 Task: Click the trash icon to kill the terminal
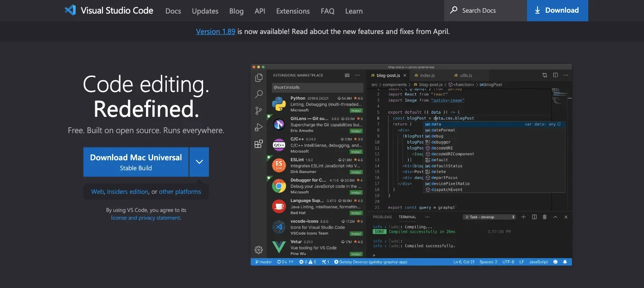pyautogui.click(x=545, y=217)
